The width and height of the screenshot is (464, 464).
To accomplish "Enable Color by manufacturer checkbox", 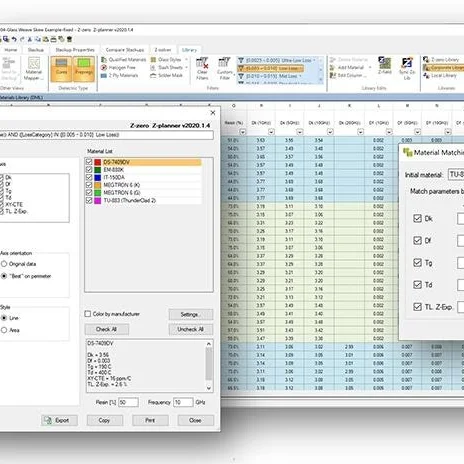I will 88,314.
